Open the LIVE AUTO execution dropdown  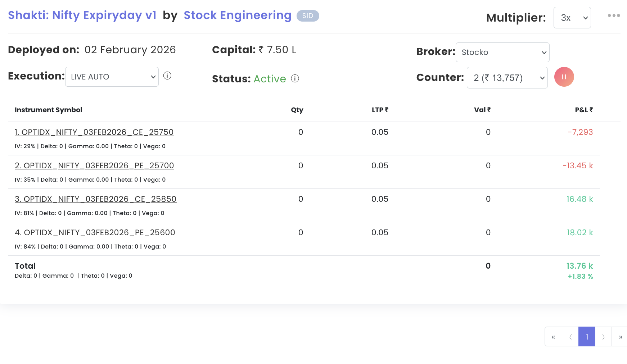coord(112,77)
